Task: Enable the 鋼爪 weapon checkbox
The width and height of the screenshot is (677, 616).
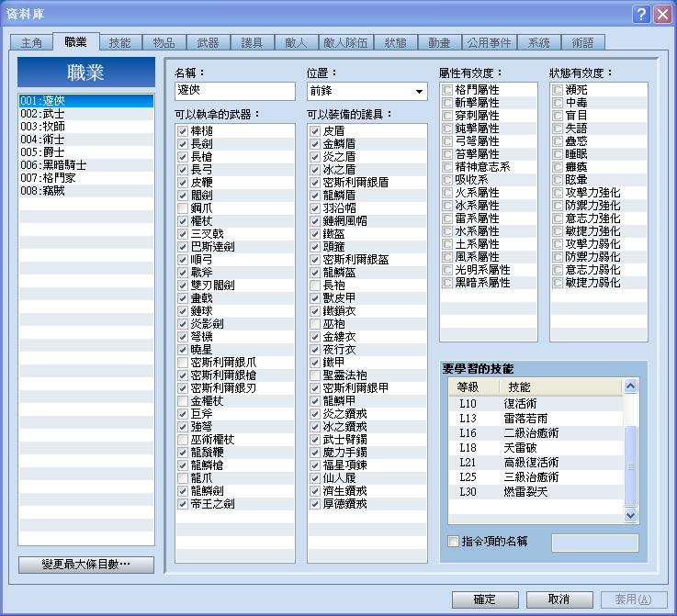Action: pyautogui.click(x=183, y=208)
